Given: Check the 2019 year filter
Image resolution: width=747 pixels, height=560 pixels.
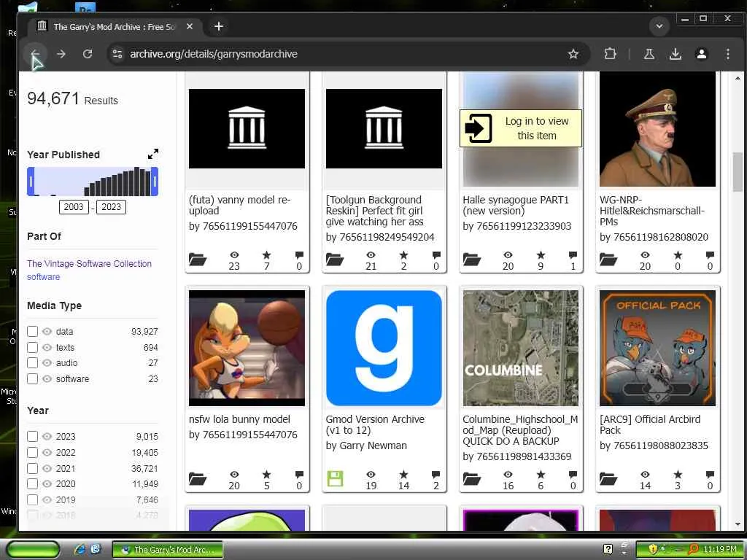Looking at the screenshot, I should pyautogui.click(x=32, y=499).
